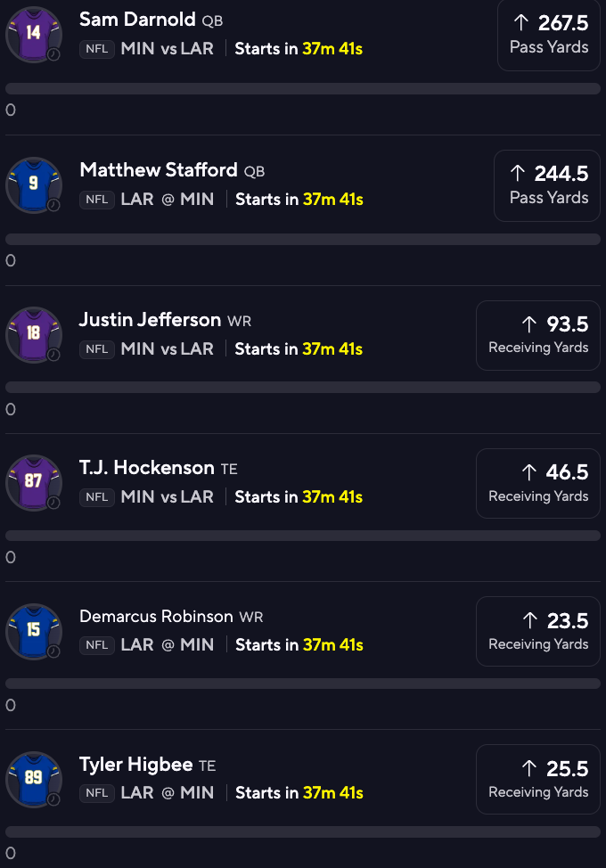Click the progress bar below Sam Darnold
606x868 pixels.
pyautogui.click(x=303, y=89)
